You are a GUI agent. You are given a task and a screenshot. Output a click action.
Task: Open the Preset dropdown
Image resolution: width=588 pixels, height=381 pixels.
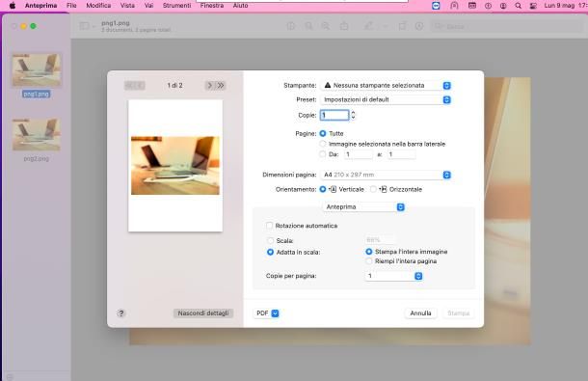[x=386, y=100]
